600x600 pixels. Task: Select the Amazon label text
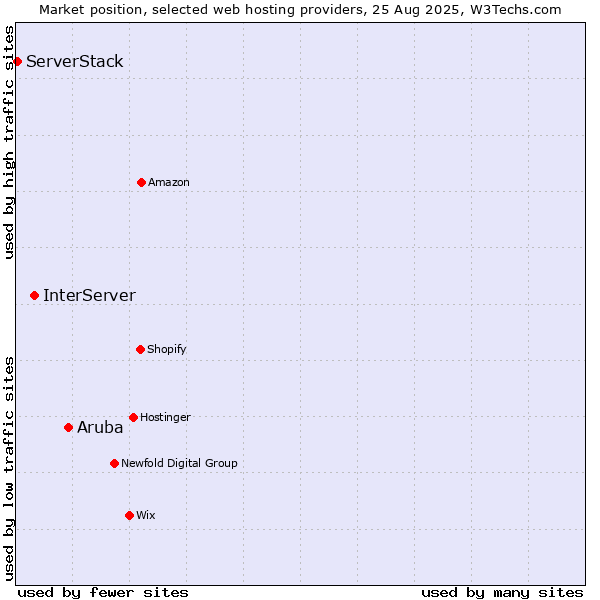tap(169, 182)
